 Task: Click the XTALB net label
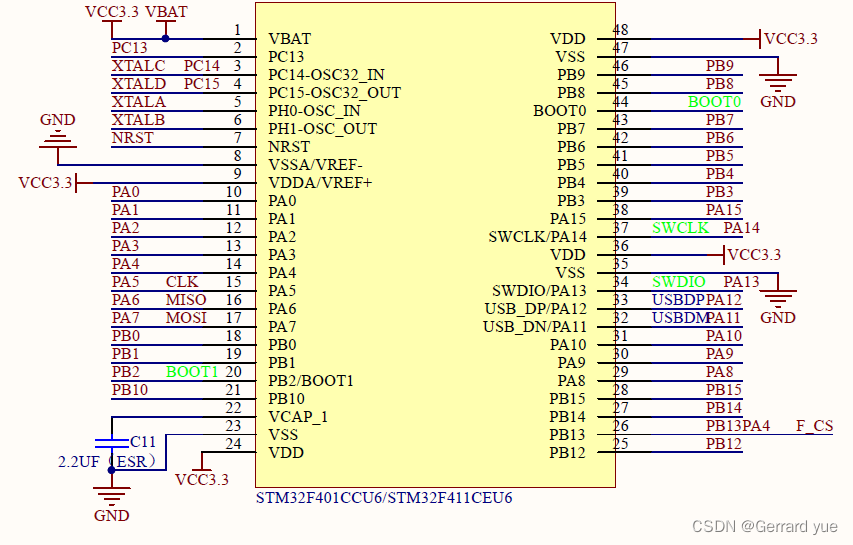pyautogui.click(x=138, y=120)
